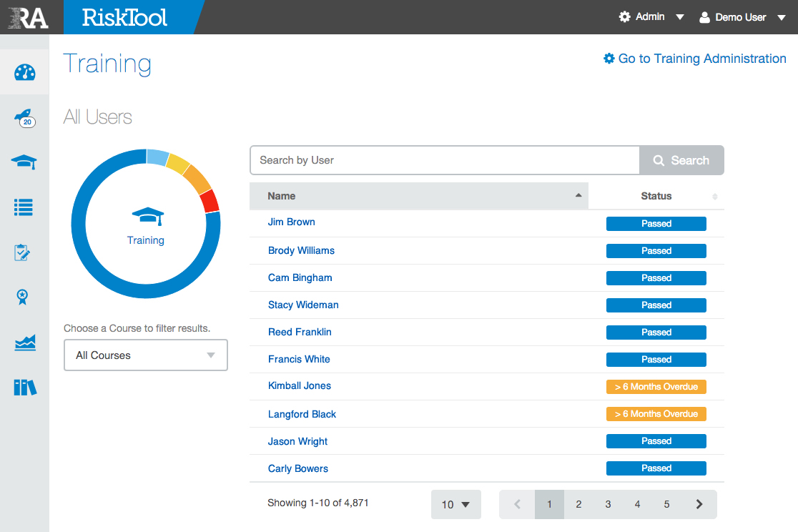Image resolution: width=798 pixels, height=532 pixels.
Task: Open the rows-per-page dropdown showing 10
Action: (x=455, y=504)
